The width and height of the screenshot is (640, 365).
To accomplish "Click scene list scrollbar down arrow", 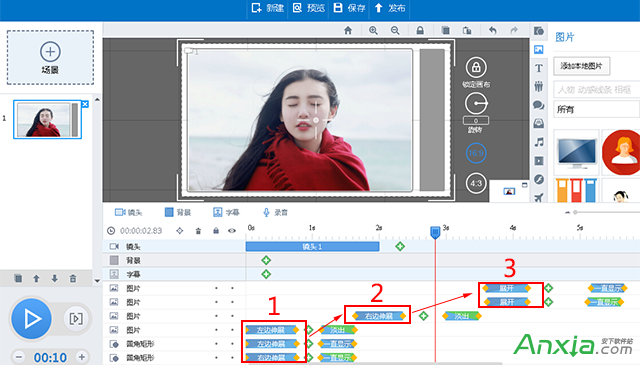I will tap(97, 280).
